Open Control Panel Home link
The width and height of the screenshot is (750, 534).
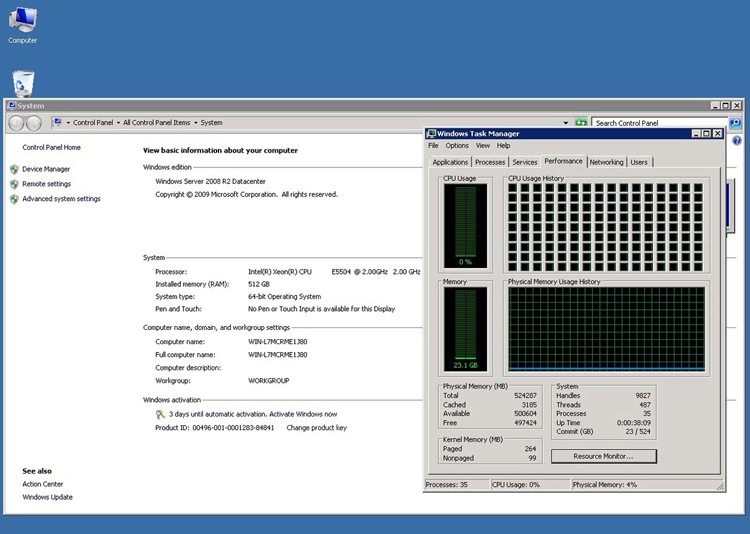(x=51, y=147)
